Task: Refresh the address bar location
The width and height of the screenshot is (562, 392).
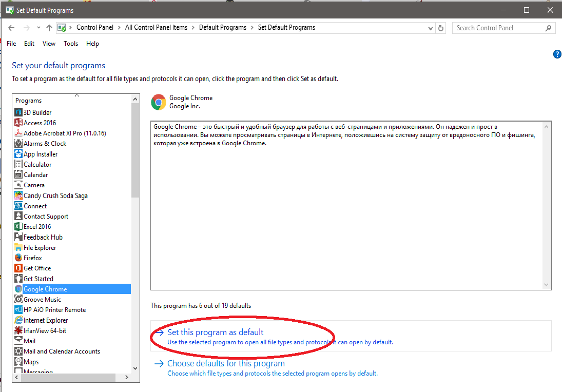Action: 441,28
